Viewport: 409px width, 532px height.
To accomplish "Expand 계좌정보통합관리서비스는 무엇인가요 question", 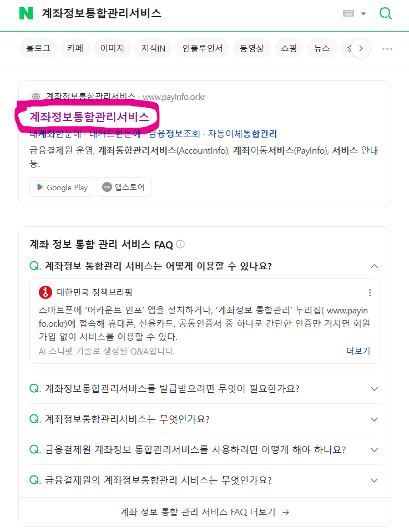I will (205, 419).
